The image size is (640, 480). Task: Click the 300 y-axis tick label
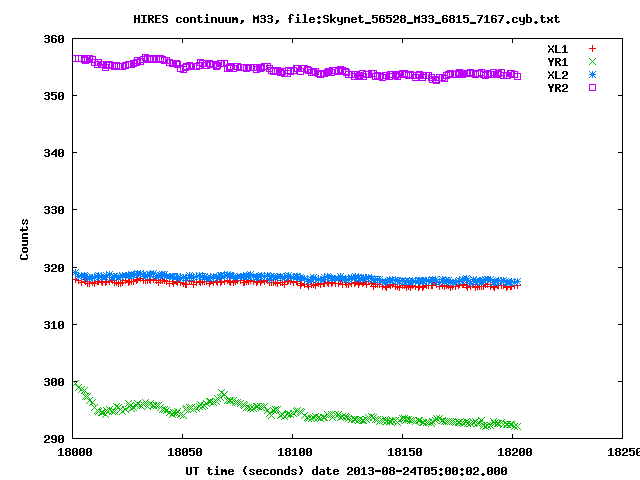point(54,382)
